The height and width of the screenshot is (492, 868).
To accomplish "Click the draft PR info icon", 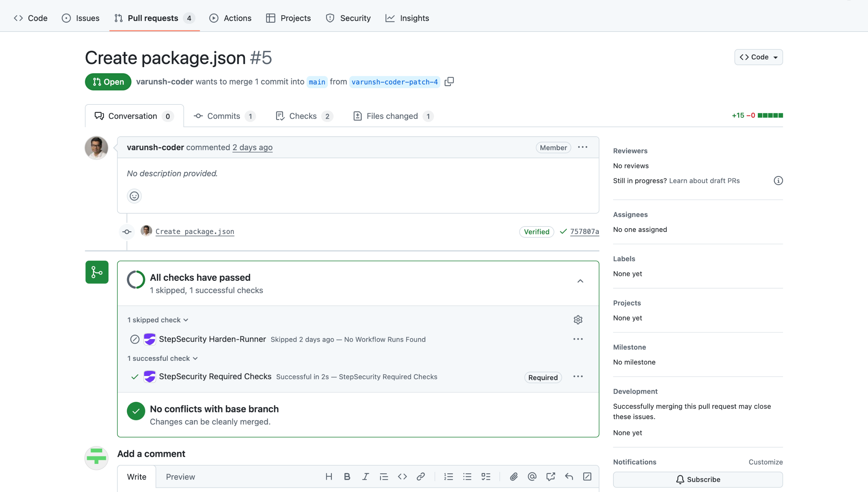I will tap(778, 181).
